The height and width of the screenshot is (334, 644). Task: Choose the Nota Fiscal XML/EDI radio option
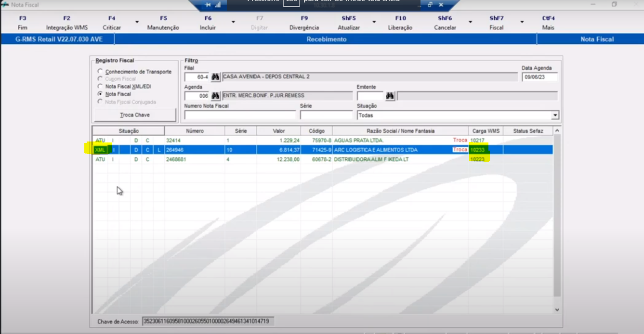click(x=100, y=87)
